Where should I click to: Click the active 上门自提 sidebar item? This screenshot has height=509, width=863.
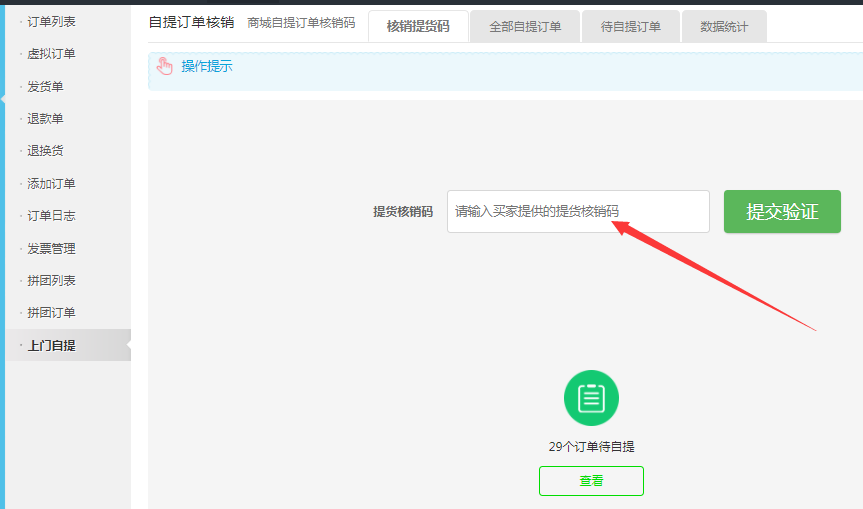coord(51,346)
